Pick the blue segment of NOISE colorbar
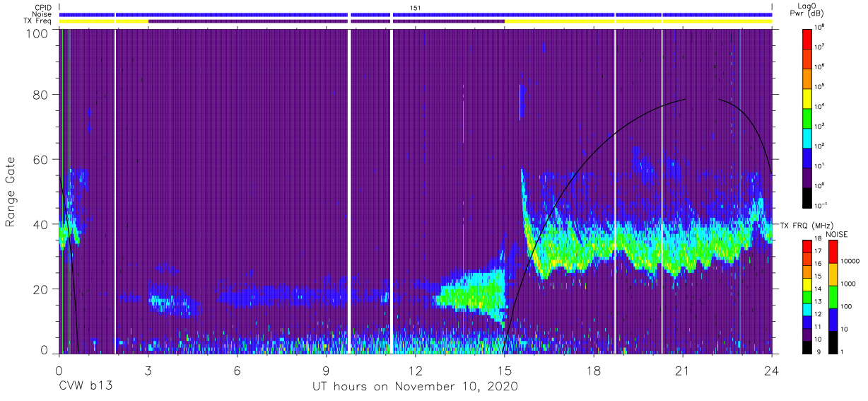This screenshot has height=401, width=868. (x=833, y=318)
